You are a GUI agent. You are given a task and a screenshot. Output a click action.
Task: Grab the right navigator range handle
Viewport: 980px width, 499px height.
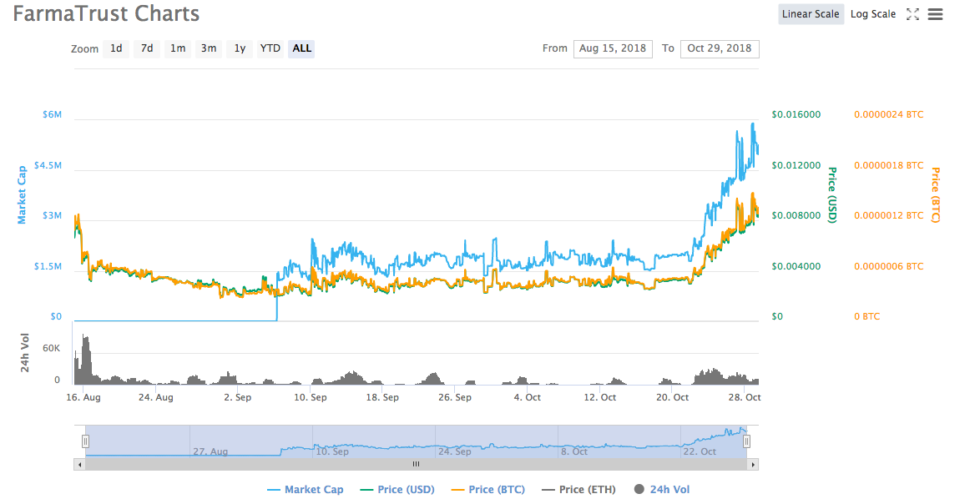coord(746,441)
